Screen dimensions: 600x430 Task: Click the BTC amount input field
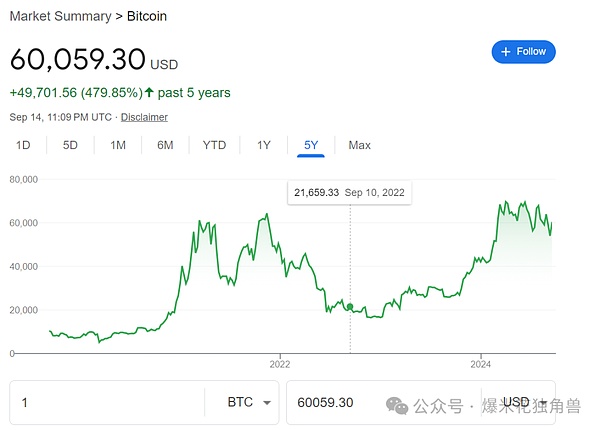[x=105, y=402]
